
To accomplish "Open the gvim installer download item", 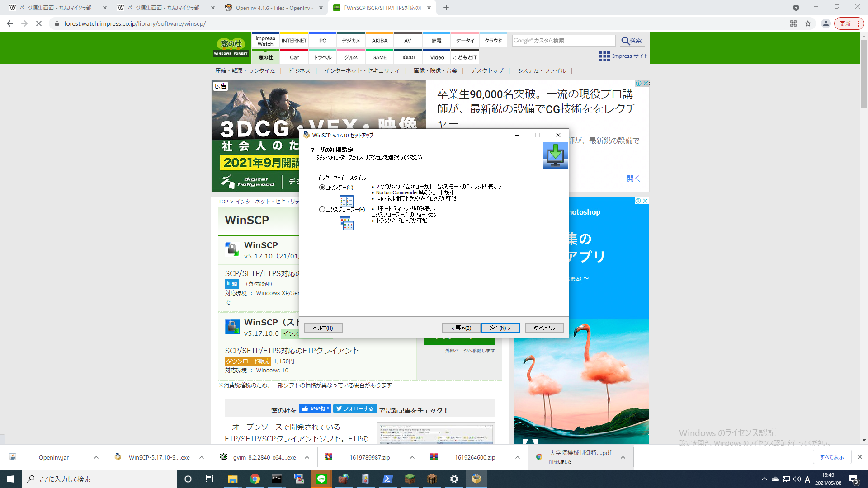I will [x=264, y=457].
